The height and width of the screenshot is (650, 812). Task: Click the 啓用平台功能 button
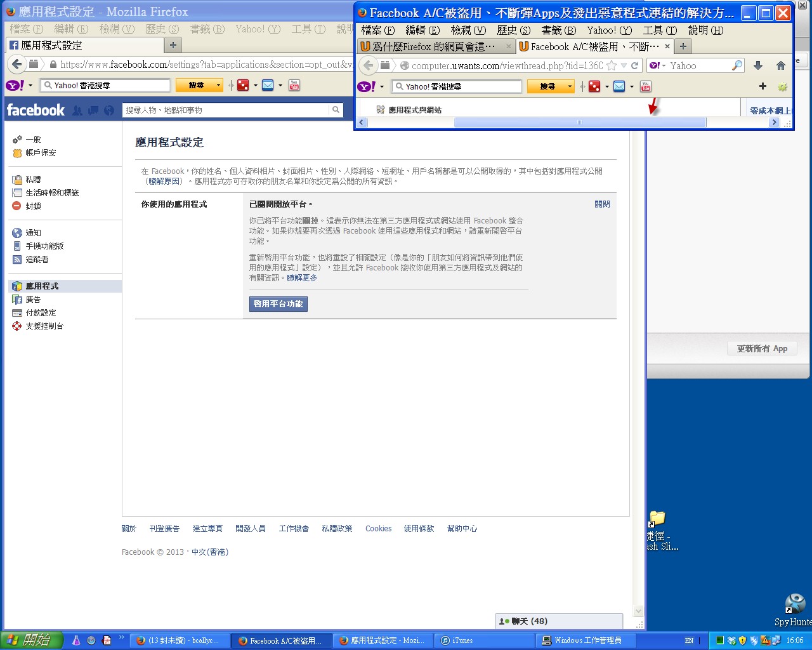278,304
